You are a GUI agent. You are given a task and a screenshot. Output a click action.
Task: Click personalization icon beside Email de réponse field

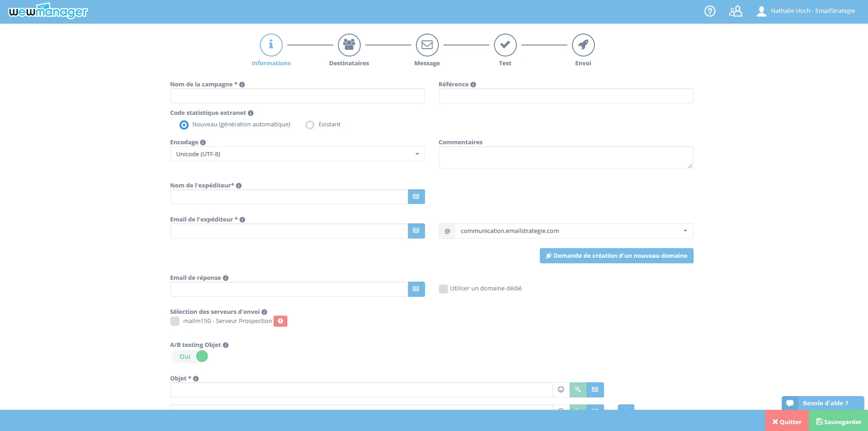coord(416,289)
